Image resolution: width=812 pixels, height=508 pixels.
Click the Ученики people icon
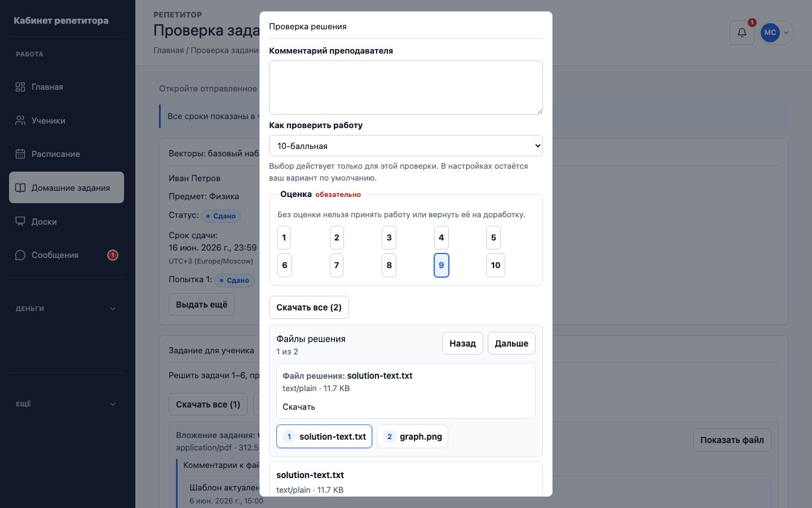coord(20,121)
